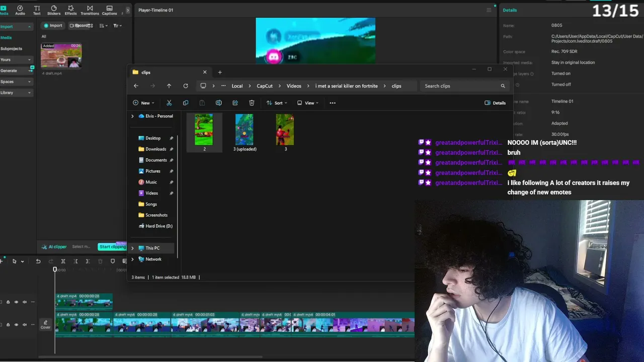Open the media filter options icon
Image resolution: width=644 pixels, height=362 pixels.
(x=117, y=26)
